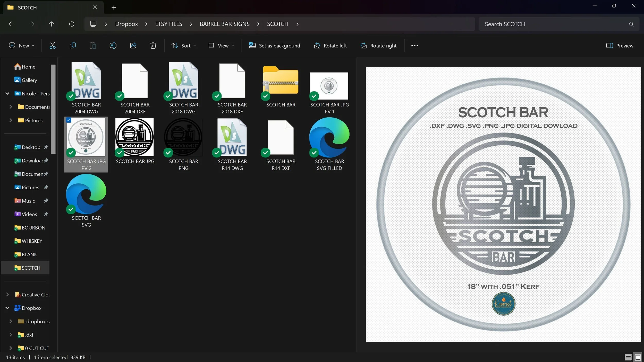Viewport: 644px width, 362px height.
Task: Click the Delete trash can icon
Action: (x=153, y=46)
